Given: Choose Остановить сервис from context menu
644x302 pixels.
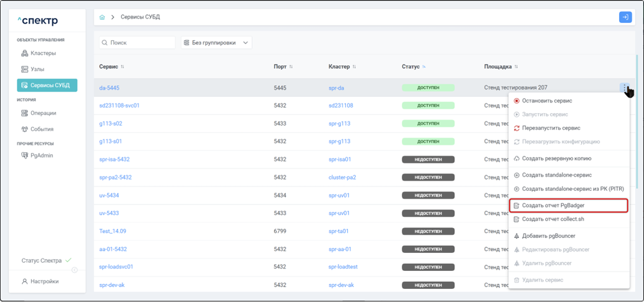Looking at the screenshot, I should click(547, 101).
